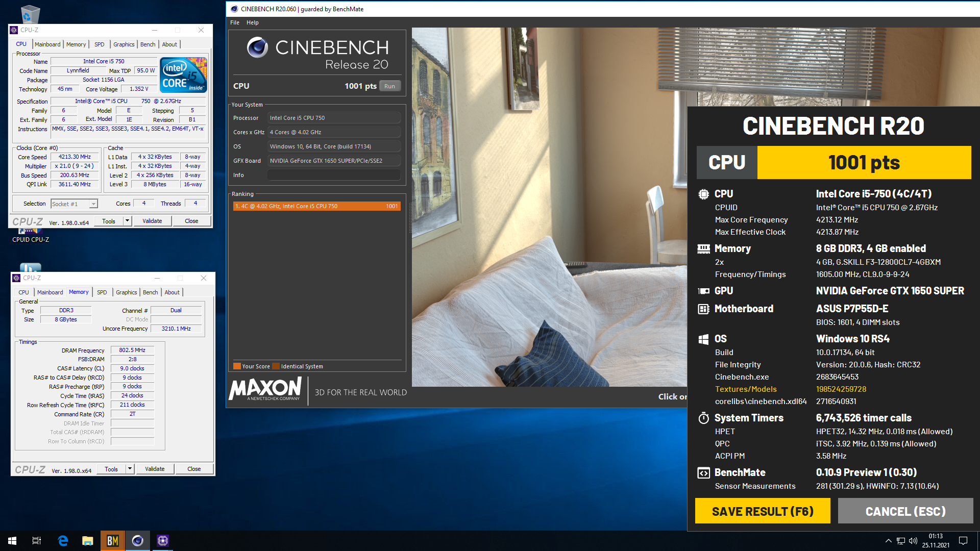Viewport: 980px width, 551px height.
Task: Open the Action Center notifications icon
Action: [x=963, y=541]
